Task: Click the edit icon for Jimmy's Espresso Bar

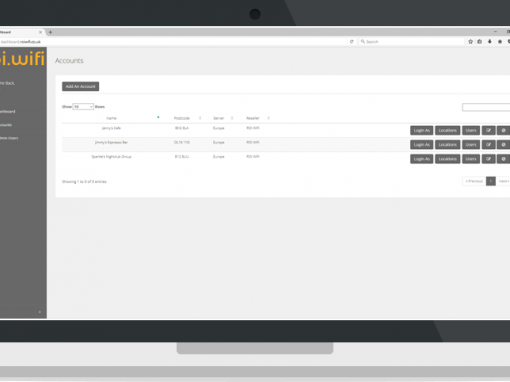Action: click(x=488, y=145)
